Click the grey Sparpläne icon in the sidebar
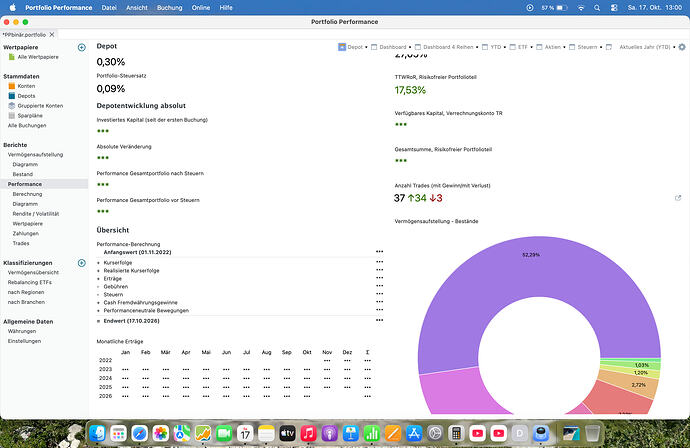Viewport: 690px width, 448px height. (12, 115)
